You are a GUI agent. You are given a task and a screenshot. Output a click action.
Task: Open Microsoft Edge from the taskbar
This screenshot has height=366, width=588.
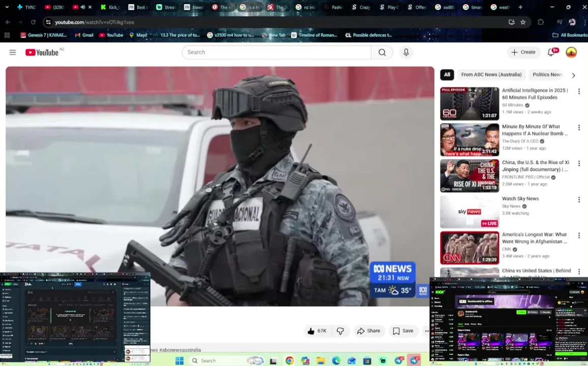[336, 361]
